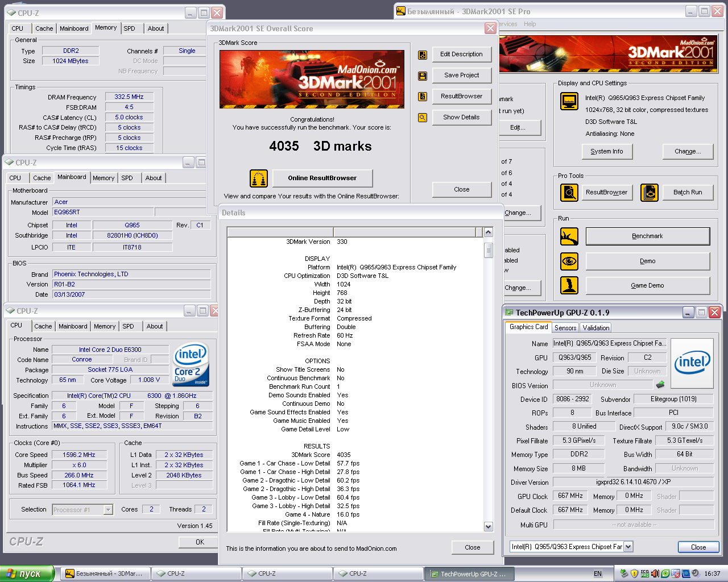
Task: Click scroll up arrow in Details list
Action: pyautogui.click(x=488, y=232)
